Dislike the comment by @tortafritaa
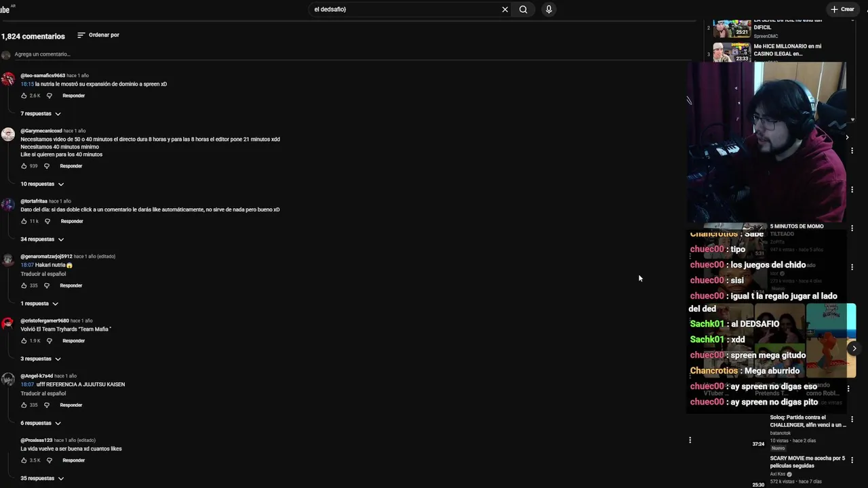868x488 pixels. [47, 222]
